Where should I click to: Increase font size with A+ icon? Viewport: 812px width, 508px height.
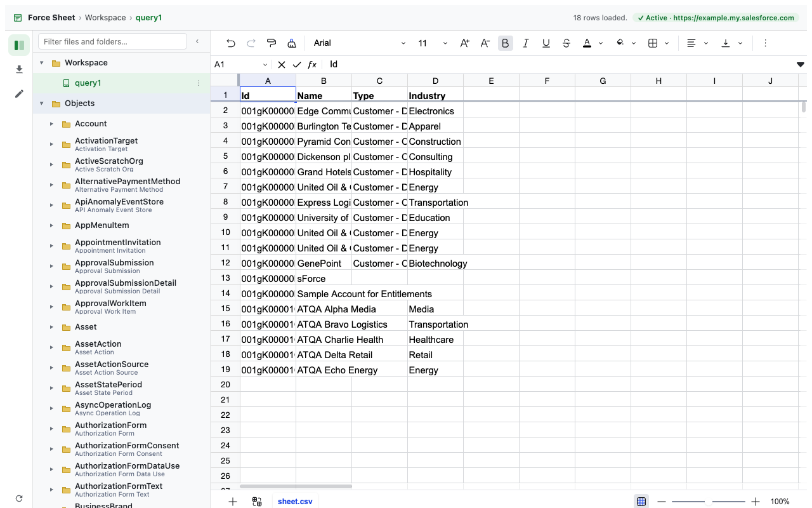pyautogui.click(x=465, y=43)
